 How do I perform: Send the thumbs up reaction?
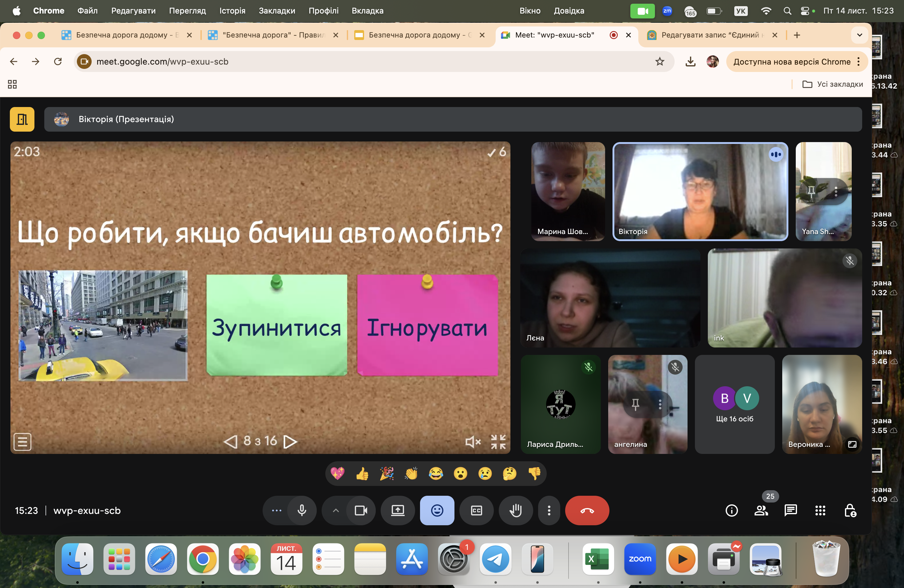(x=362, y=474)
